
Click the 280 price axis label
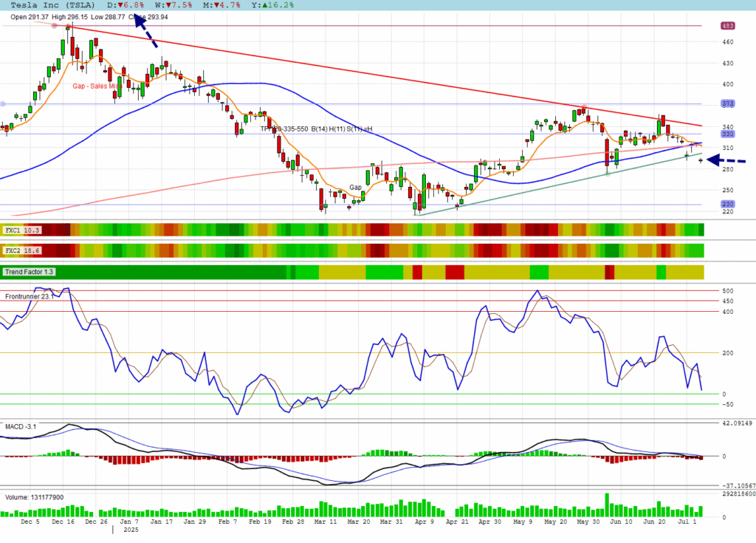pos(727,169)
